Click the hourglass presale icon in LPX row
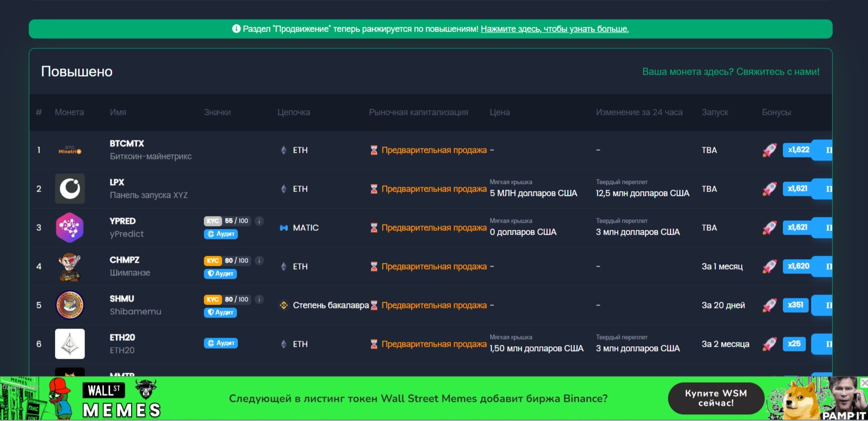 pyautogui.click(x=374, y=189)
